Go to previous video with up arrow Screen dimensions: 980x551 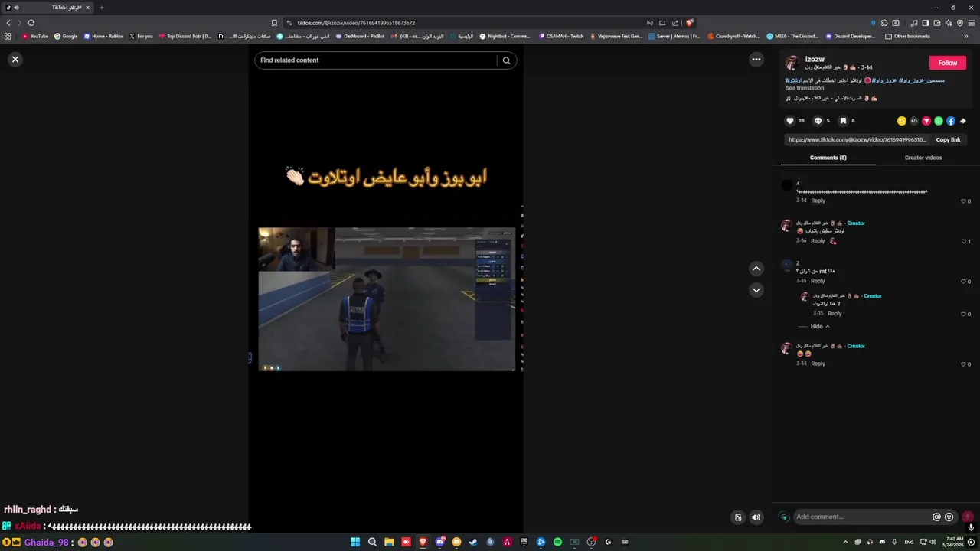(x=756, y=269)
